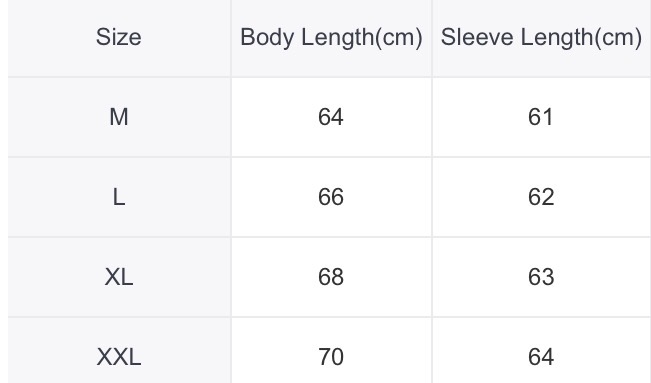Select the L size row label

[119, 197]
